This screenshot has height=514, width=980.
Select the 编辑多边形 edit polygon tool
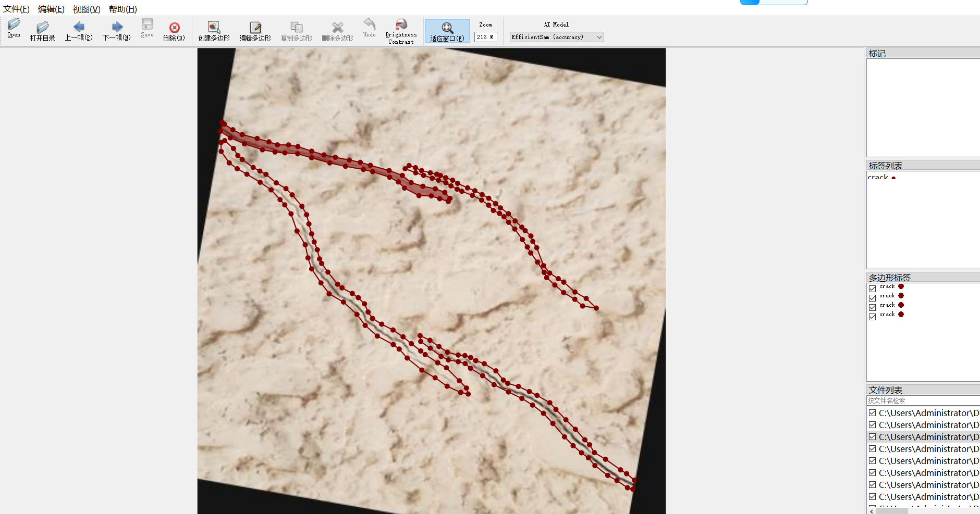(x=255, y=28)
